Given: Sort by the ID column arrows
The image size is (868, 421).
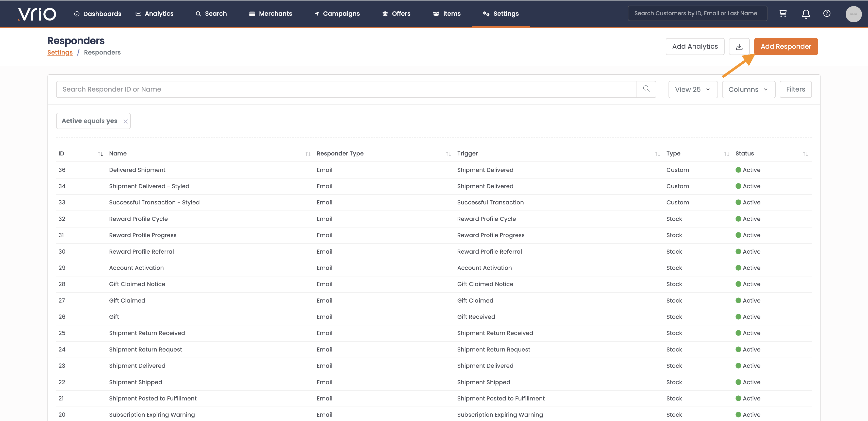Looking at the screenshot, I should click(x=100, y=154).
